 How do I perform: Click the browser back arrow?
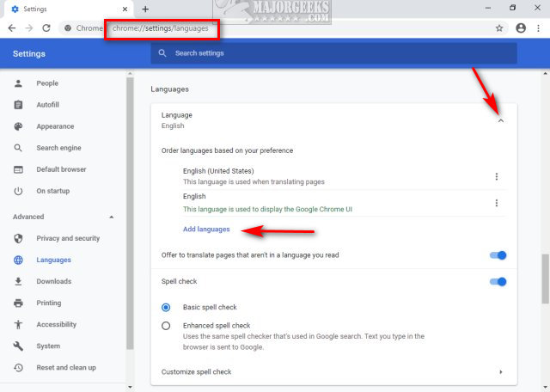(11, 28)
